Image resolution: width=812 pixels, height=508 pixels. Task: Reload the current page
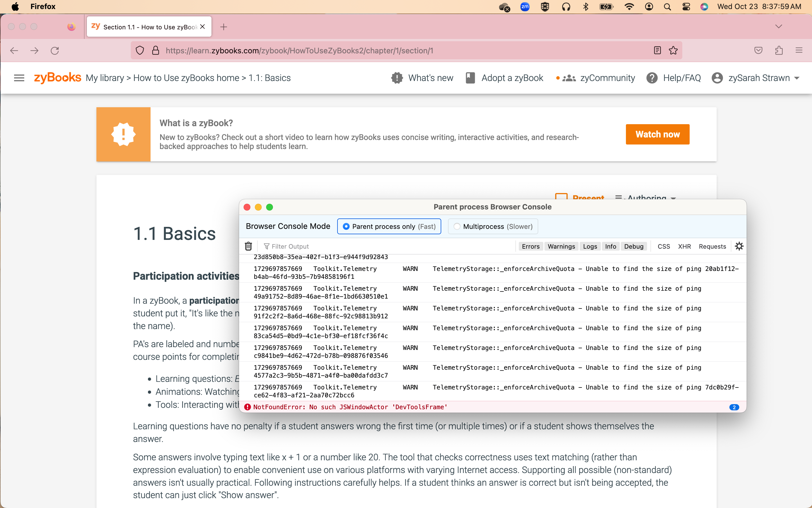[x=55, y=51]
